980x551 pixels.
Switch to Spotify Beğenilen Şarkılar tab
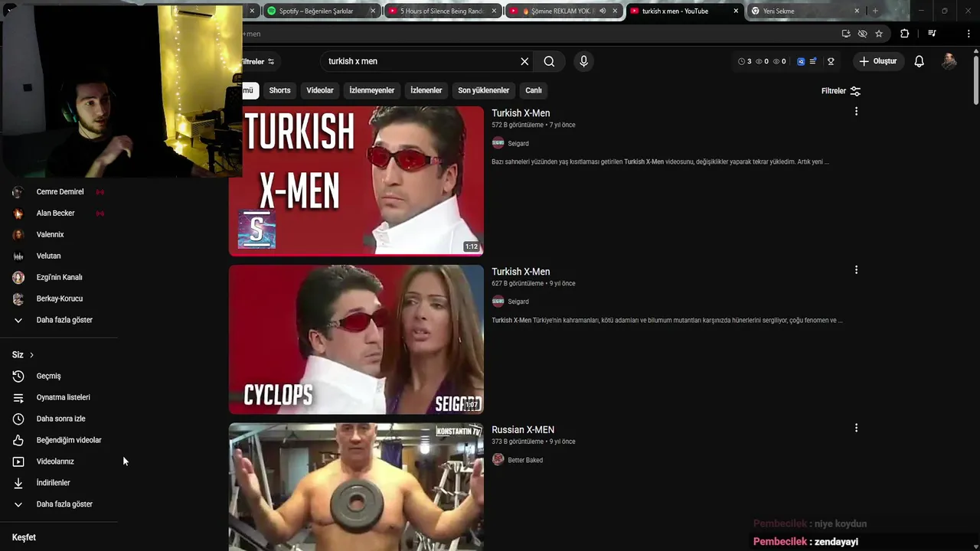pyautogui.click(x=322, y=11)
